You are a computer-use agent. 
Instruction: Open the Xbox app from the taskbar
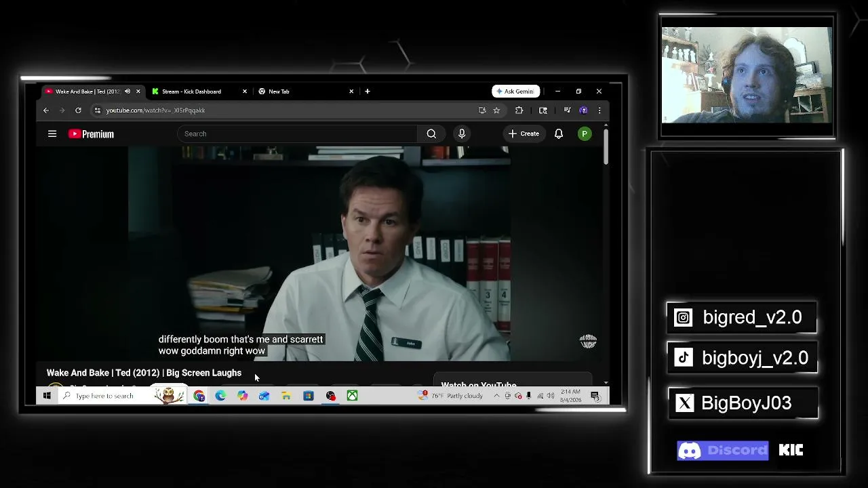tap(352, 396)
